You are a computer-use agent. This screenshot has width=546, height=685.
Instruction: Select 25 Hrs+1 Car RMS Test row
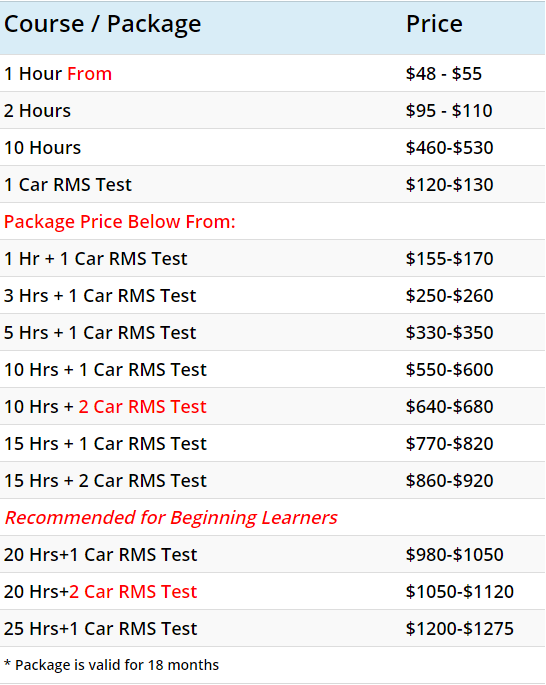pyautogui.click(x=273, y=628)
